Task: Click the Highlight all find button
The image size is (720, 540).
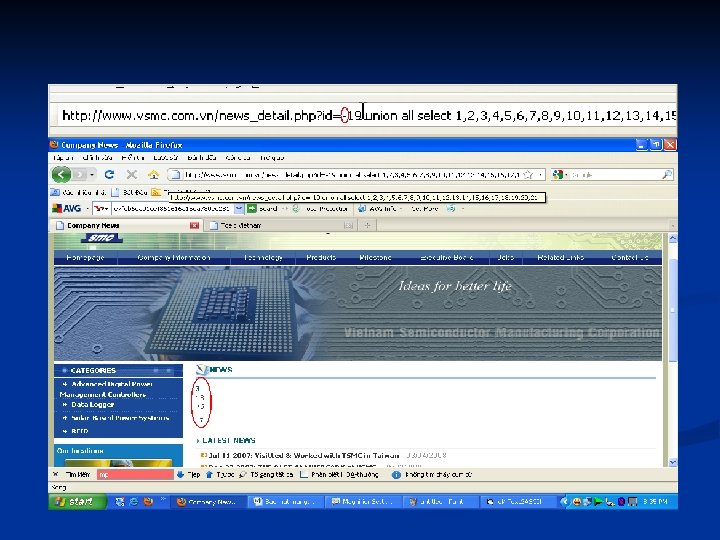Action: click(x=266, y=474)
